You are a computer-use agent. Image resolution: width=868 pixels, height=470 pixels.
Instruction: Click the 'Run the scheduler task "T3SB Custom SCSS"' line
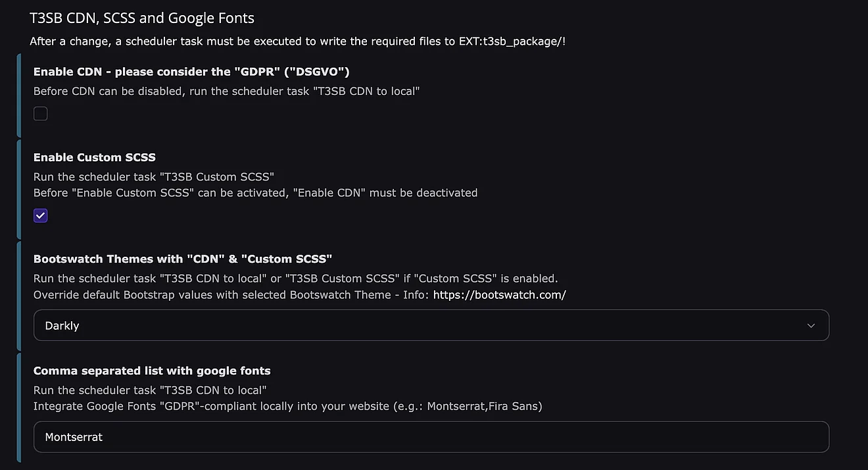[x=153, y=176]
